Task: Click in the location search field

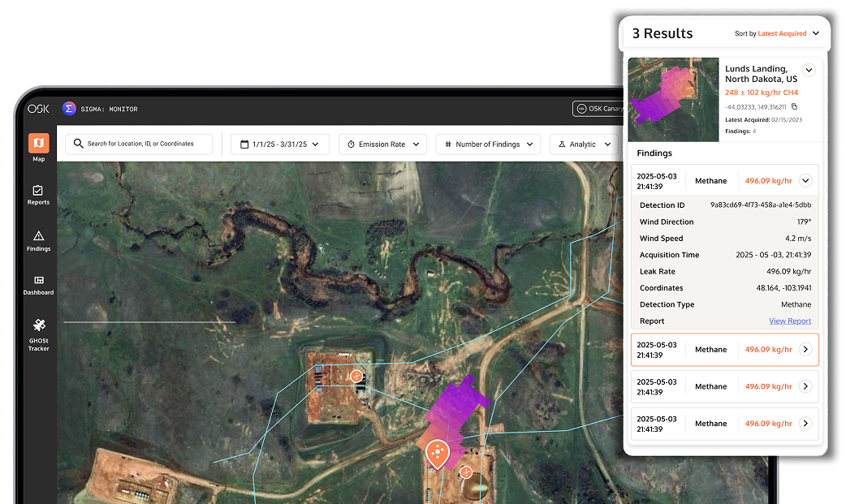Action: (139, 144)
